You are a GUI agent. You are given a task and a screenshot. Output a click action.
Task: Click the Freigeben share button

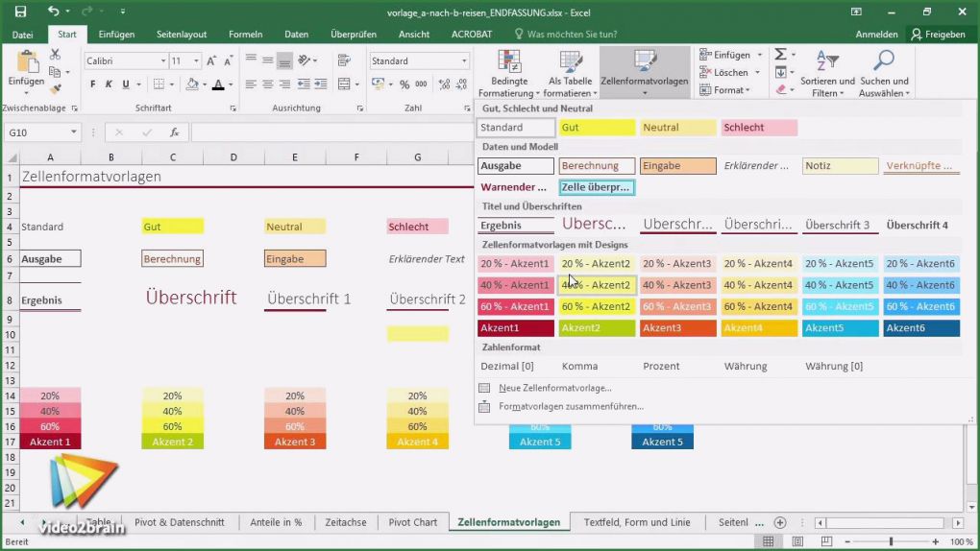point(938,35)
